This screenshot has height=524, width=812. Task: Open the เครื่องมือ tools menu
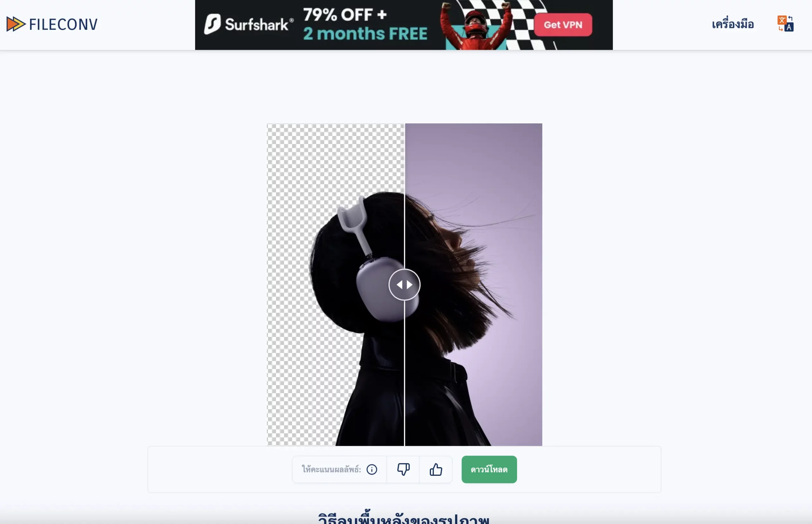733,24
